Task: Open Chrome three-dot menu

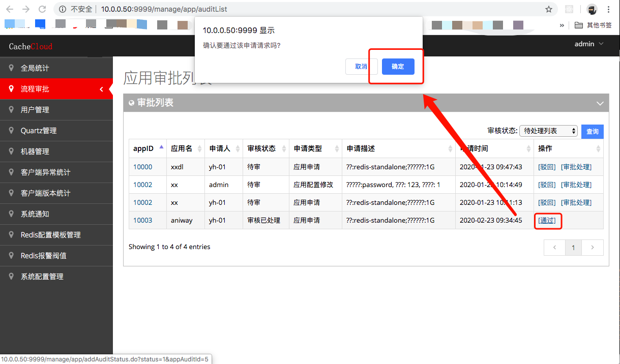Action: click(x=609, y=9)
